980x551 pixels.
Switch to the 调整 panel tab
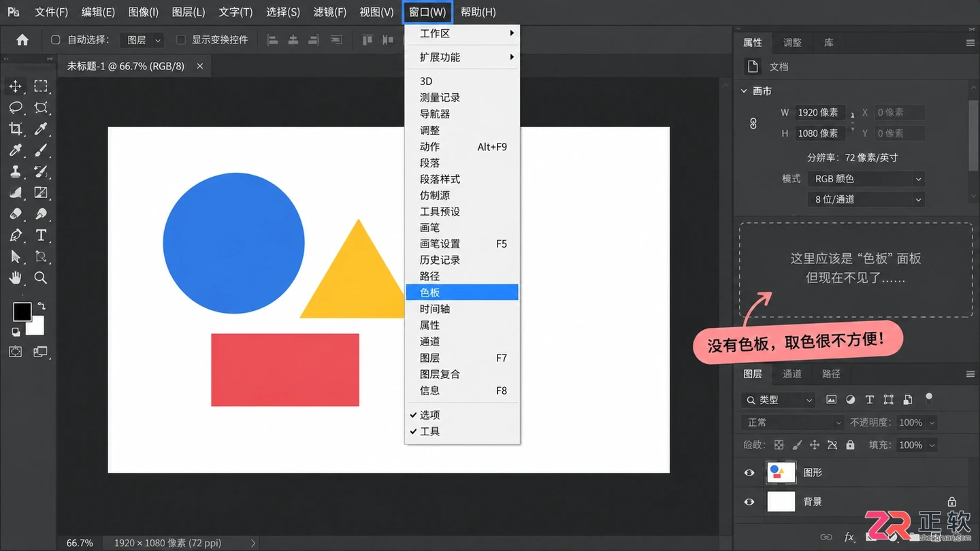[792, 42]
